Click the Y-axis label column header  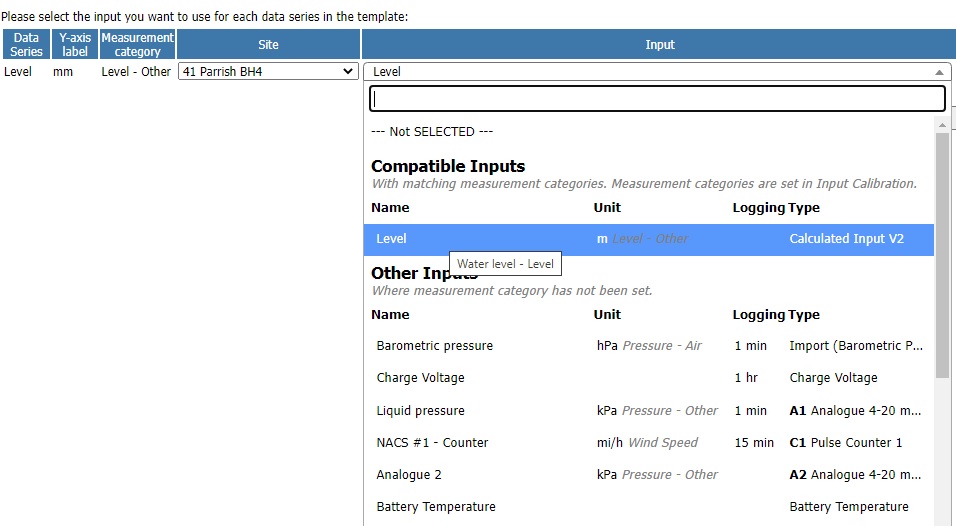pos(75,44)
